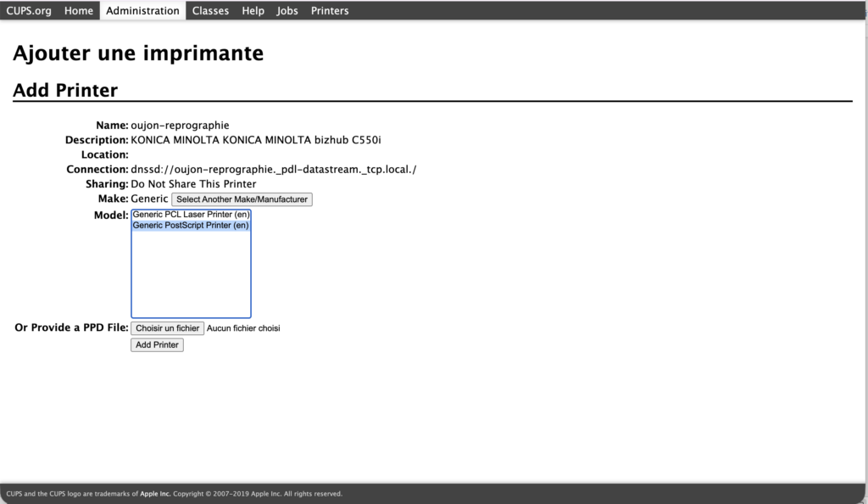The width and height of the screenshot is (868, 504).
Task: View the Jobs tab
Action: [287, 11]
